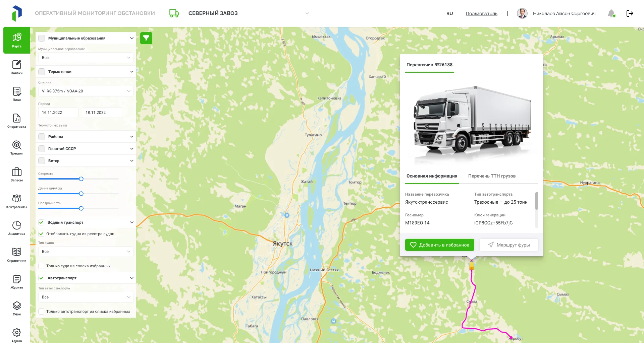
Task: Click the Прозрачность slider handle
Action: pos(81,208)
